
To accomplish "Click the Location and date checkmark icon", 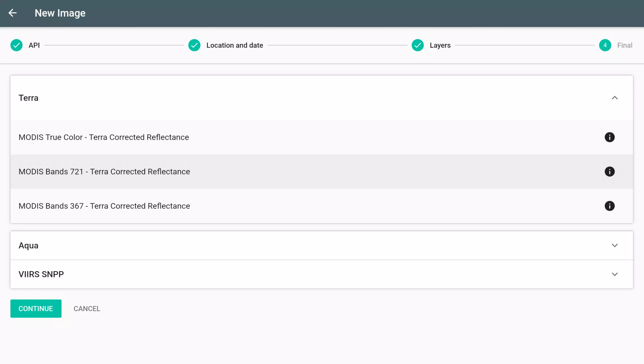I will pyautogui.click(x=194, y=45).
